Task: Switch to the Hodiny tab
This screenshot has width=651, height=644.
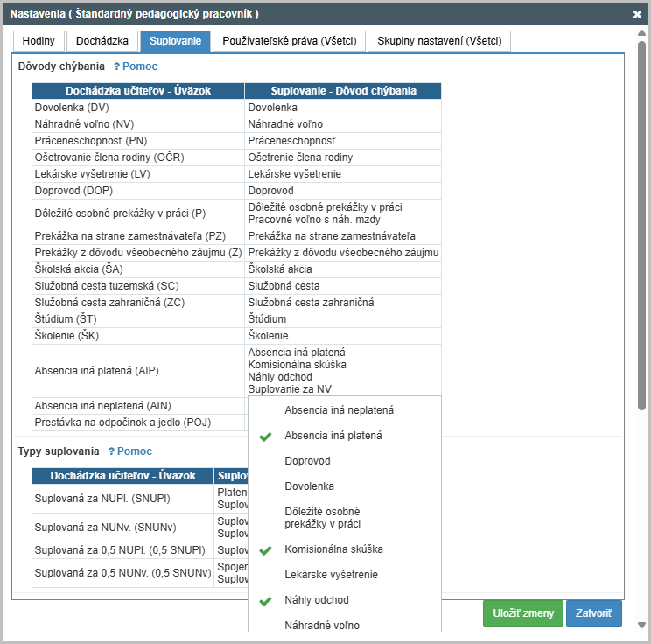Action: tap(38, 41)
